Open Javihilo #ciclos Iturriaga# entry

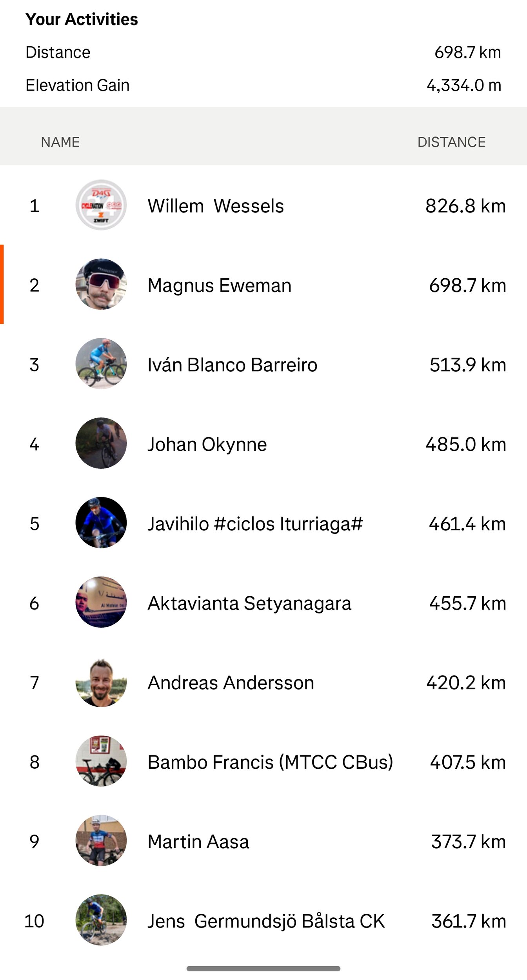click(255, 524)
